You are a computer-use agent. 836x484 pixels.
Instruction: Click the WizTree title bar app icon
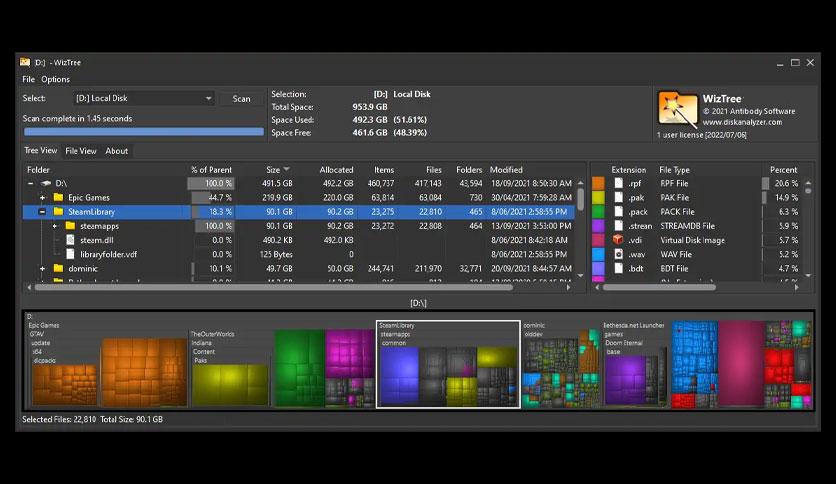25,62
